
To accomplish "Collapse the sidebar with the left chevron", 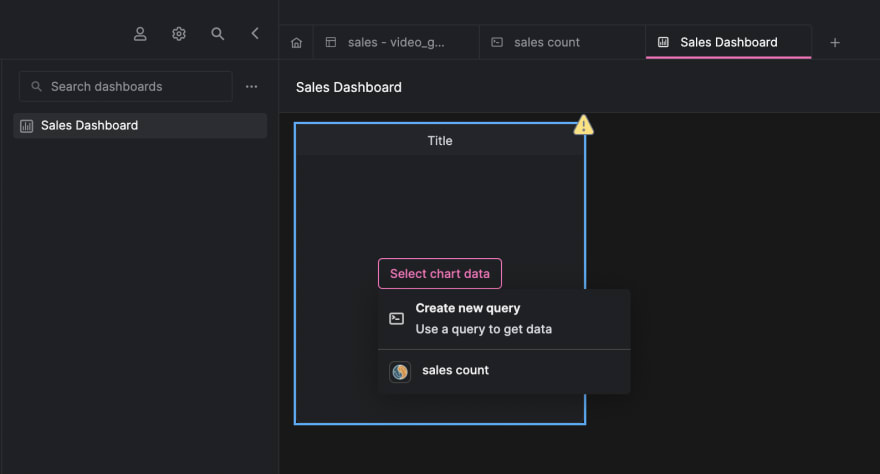I will pyautogui.click(x=255, y=34).
